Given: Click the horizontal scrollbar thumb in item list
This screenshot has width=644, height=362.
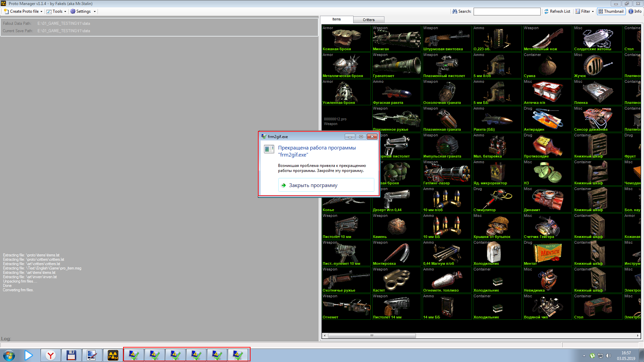Looking at the screenshot, I should point(372,336).
